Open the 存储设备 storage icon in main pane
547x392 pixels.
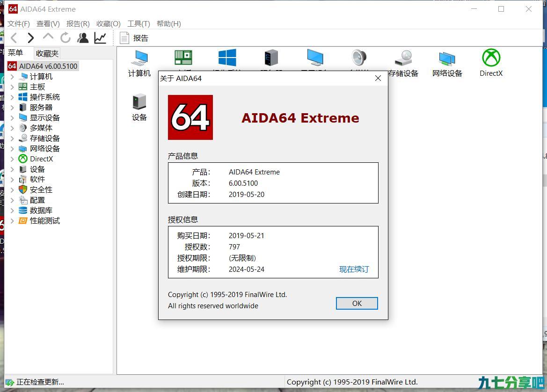(403, 63)
